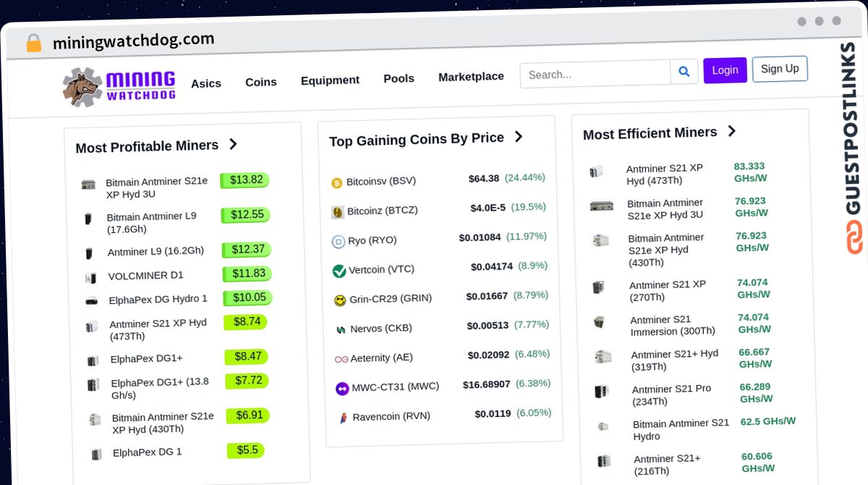Image resolution: width=868 pixels, height=485 pixels.
Task: Click the VOLCMINER D1 miner image
Action: (90, 277)
